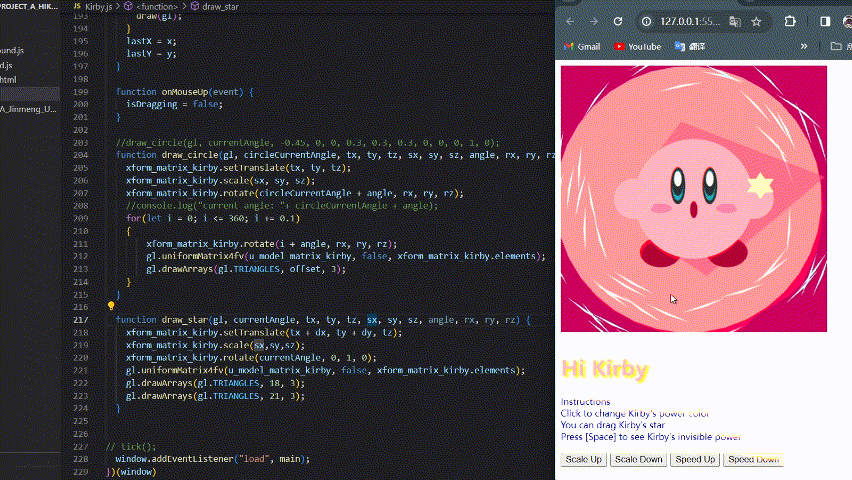Click the 'Instructions' text

pyautogui.click(x=585, y=402)
